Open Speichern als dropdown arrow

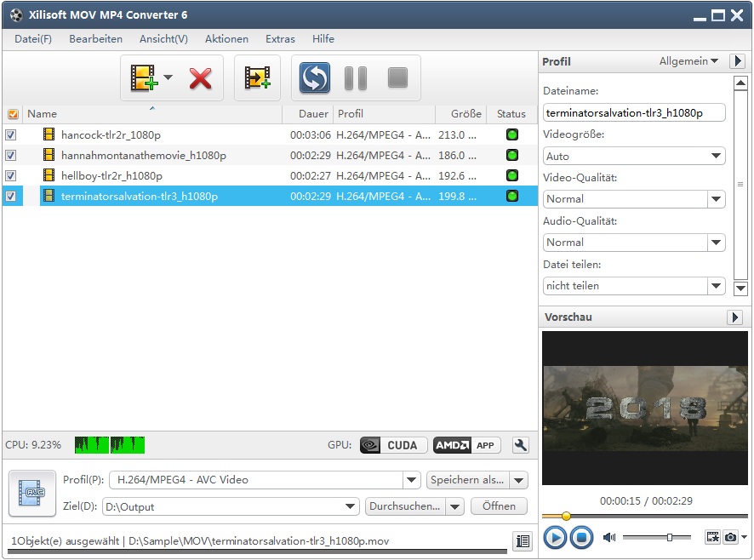(x=519, y=480)
